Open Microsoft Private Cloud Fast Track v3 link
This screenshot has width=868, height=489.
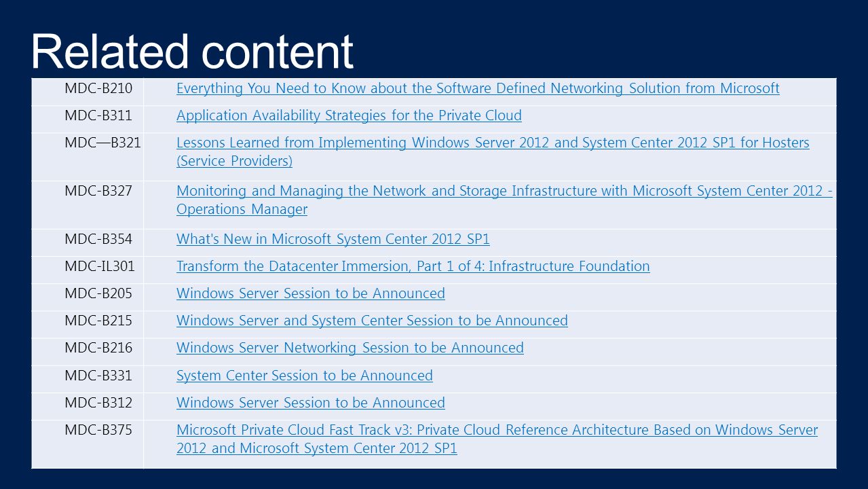497,439
